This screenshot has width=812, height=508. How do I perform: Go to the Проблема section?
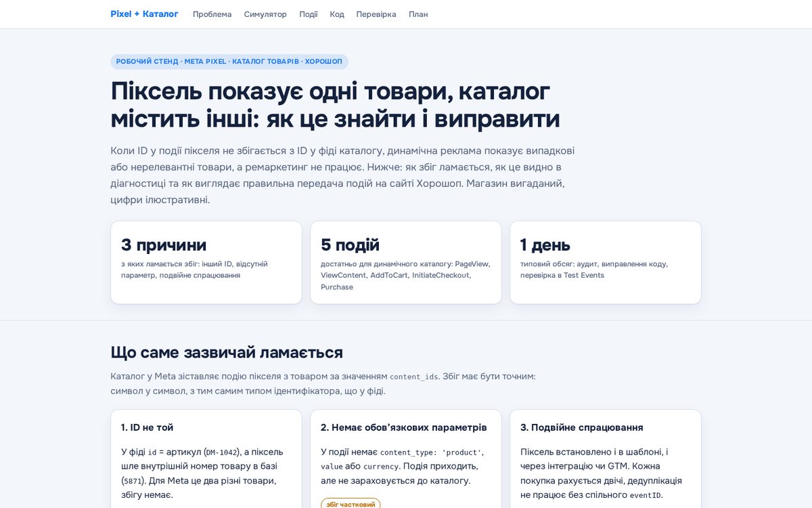pos(212,14)
